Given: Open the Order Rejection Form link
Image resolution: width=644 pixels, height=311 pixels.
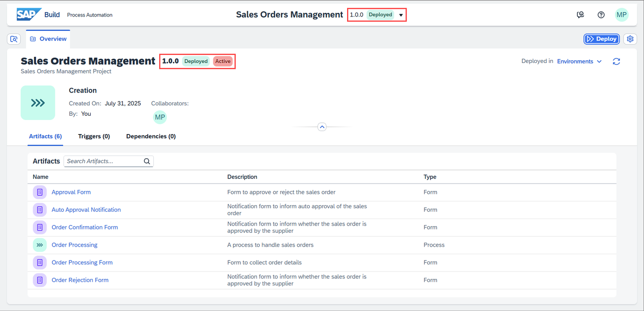Looking at the screenshot, I should (x=80, y=280).
